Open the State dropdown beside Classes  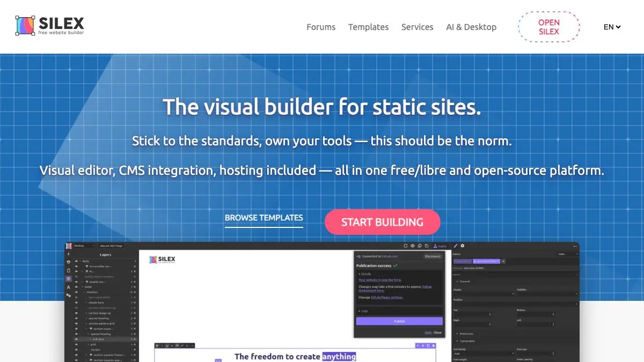(568, 254)
